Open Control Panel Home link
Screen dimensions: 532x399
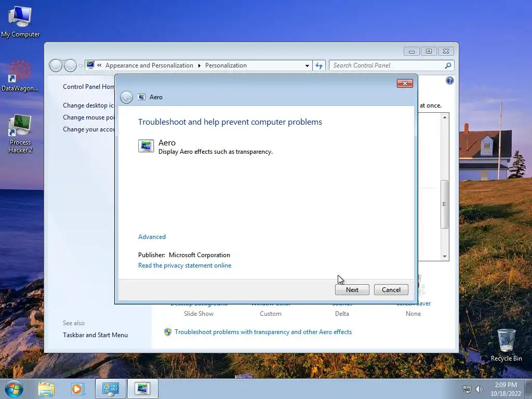click(88, 87)
